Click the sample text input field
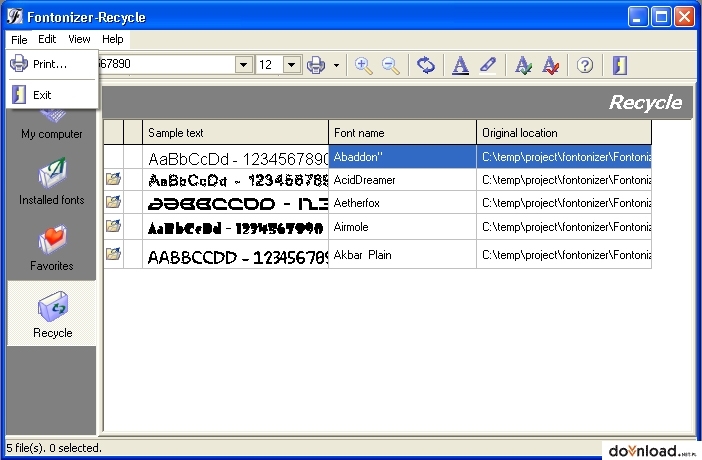 point(167,64)
